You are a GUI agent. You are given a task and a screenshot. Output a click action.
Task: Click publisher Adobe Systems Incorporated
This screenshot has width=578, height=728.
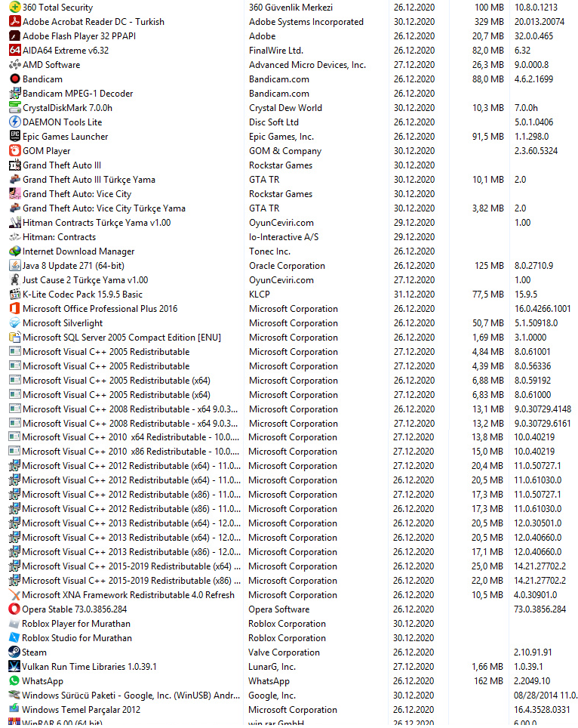tap(306, 22)
